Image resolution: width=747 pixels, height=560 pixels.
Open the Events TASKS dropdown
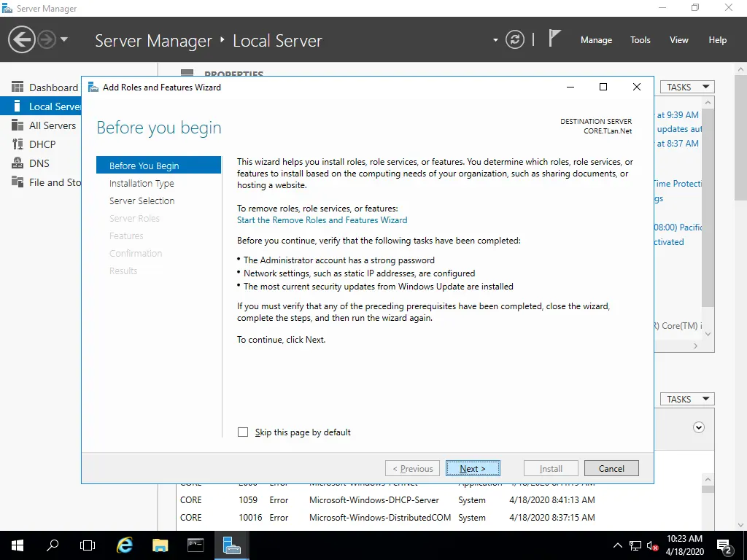[x=687, y=399]
